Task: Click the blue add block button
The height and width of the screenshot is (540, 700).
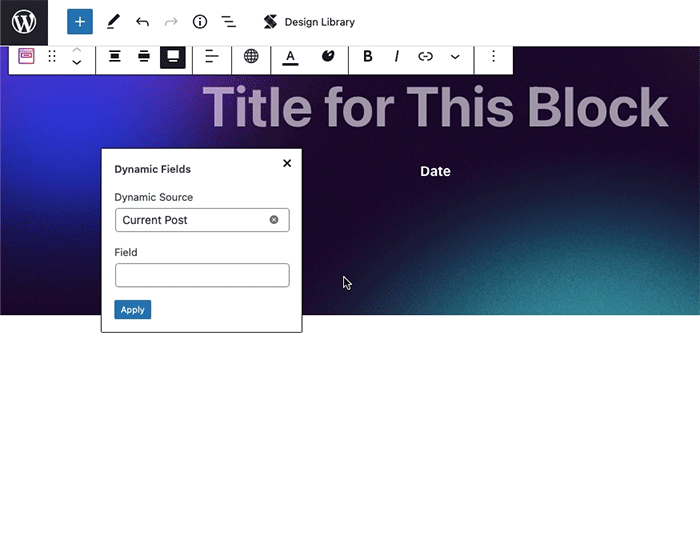Action: (80, 21)
